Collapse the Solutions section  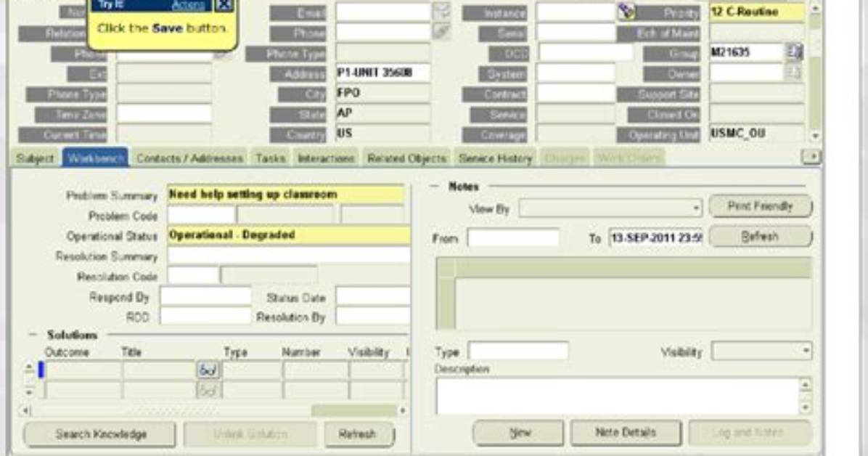point(32,335)
